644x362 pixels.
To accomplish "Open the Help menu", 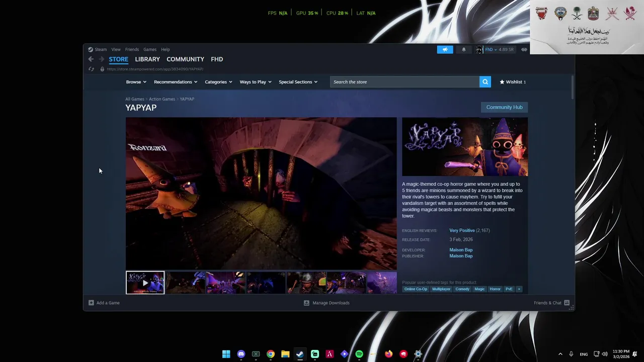I will coord(166,49).
